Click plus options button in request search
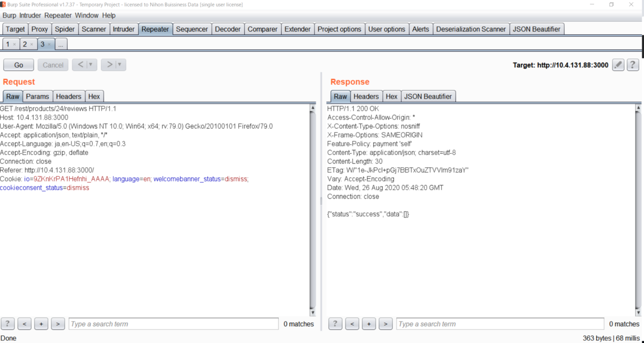Screen dimensions: 644x343 point(41,324)
